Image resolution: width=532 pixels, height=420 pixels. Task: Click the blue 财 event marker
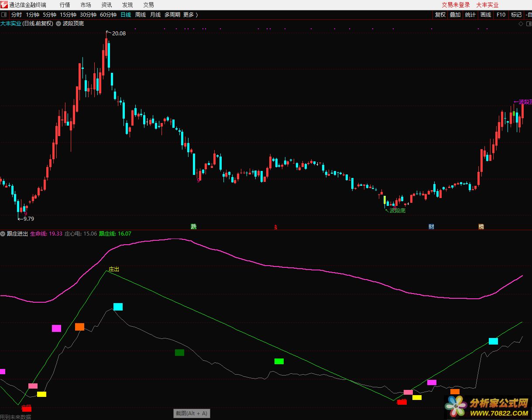[431, 227]
